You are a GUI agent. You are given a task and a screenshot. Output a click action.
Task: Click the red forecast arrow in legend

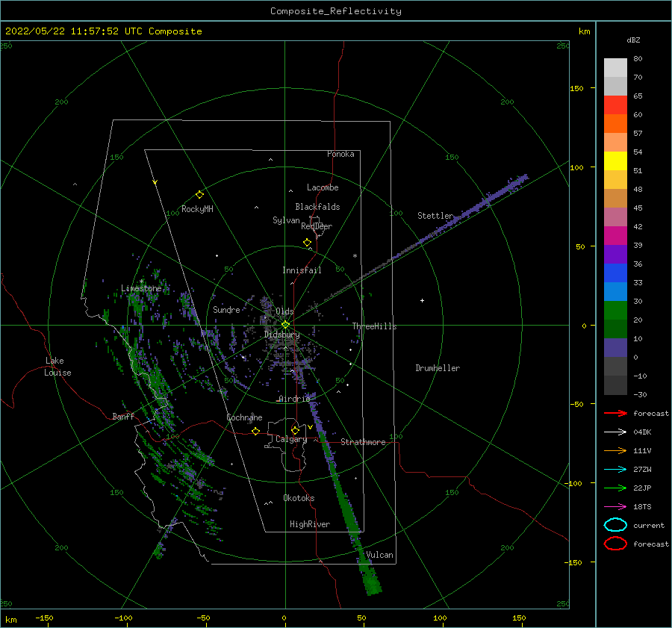[x=615, y=413]
